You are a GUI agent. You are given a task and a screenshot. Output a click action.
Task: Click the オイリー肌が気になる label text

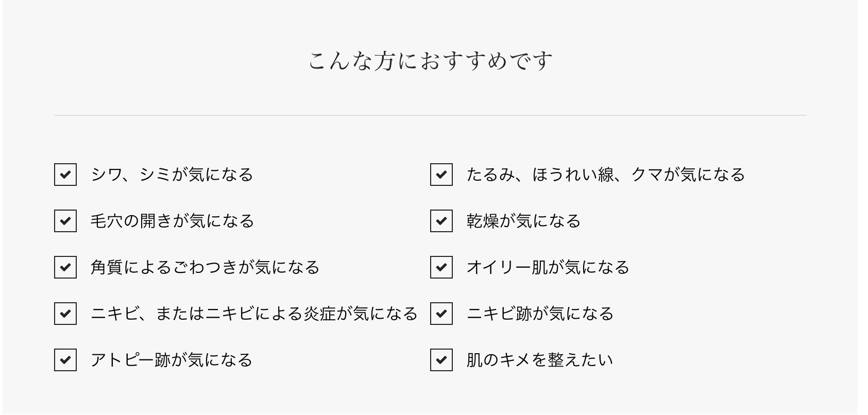pyautogui.click(x=548, y=267)
